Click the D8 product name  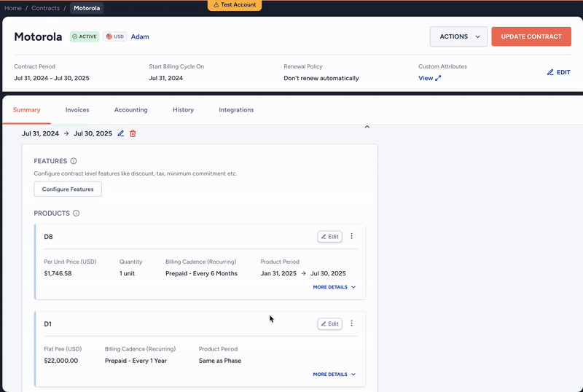[x=48, y=237]
